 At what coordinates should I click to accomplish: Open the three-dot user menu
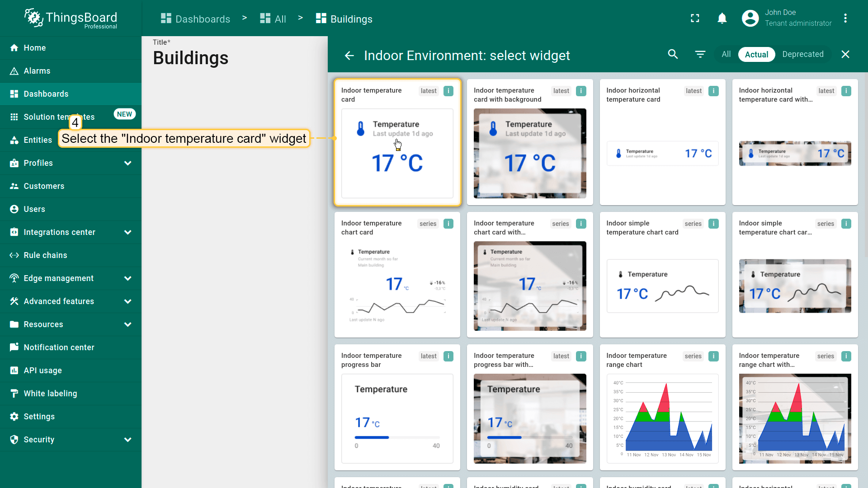[x=845, y=19]
